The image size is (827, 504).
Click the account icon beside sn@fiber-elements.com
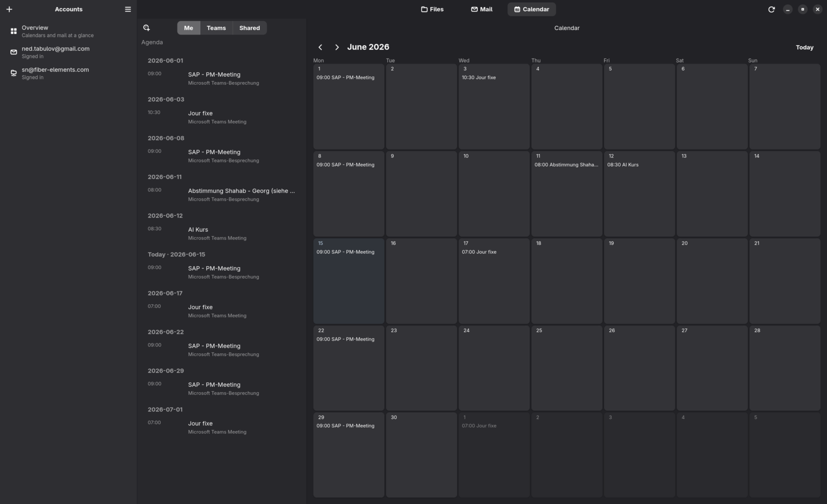click(x=14, y=73)
